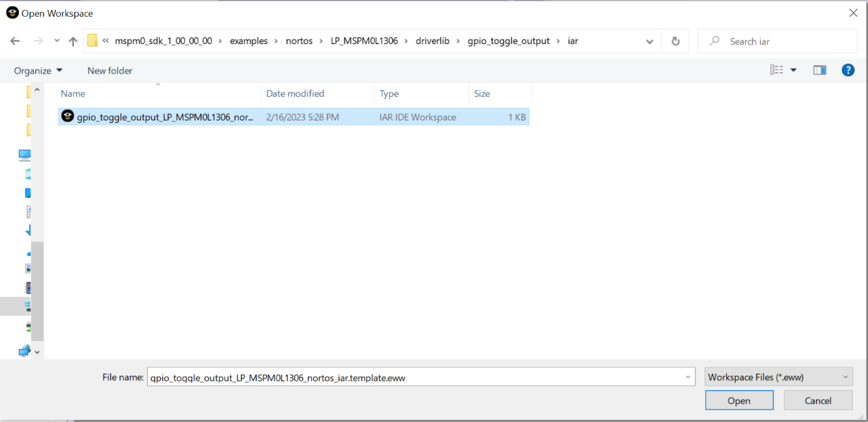Viewport: 868px width, 422px height.
Task: Open the Organize dropdown menu
Action: (38, 70)
